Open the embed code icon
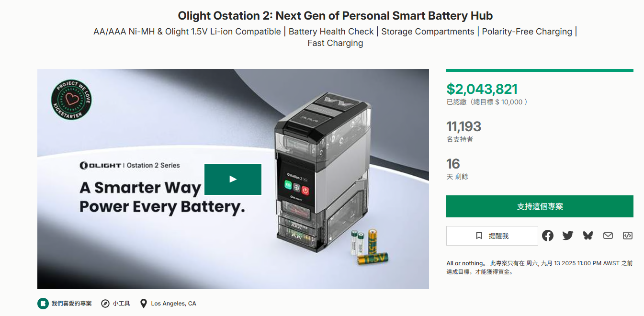The height and width of the screenshot is (316, 644). [x=628, y=236]
